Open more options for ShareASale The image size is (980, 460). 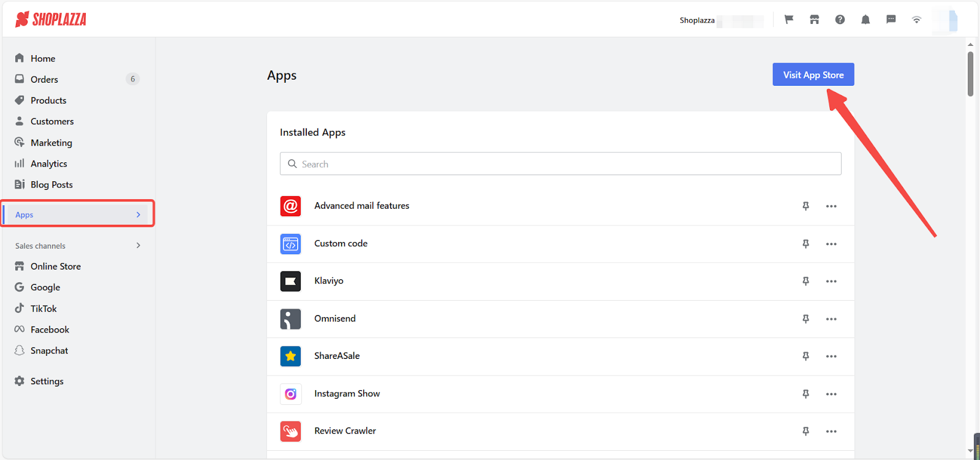coord(831,356)
